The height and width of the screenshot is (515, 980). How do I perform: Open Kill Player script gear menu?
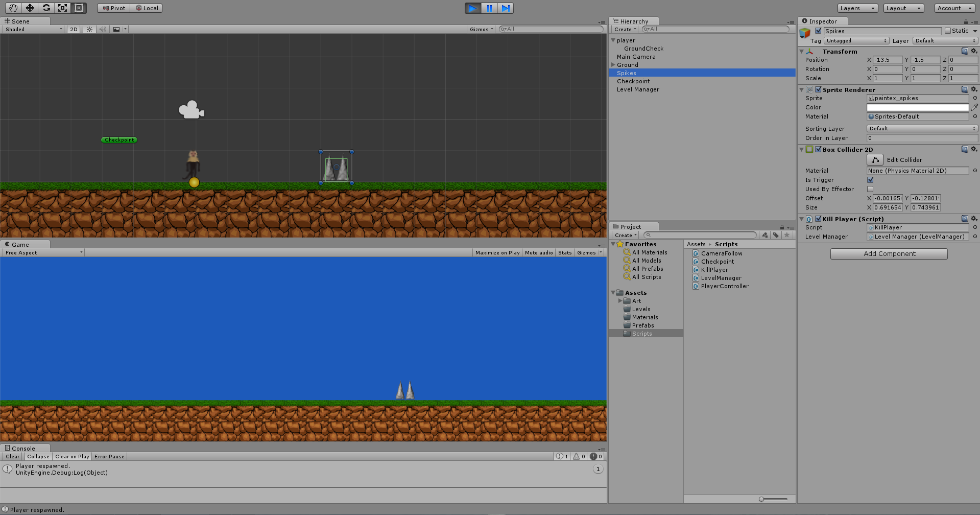(974, 219)
